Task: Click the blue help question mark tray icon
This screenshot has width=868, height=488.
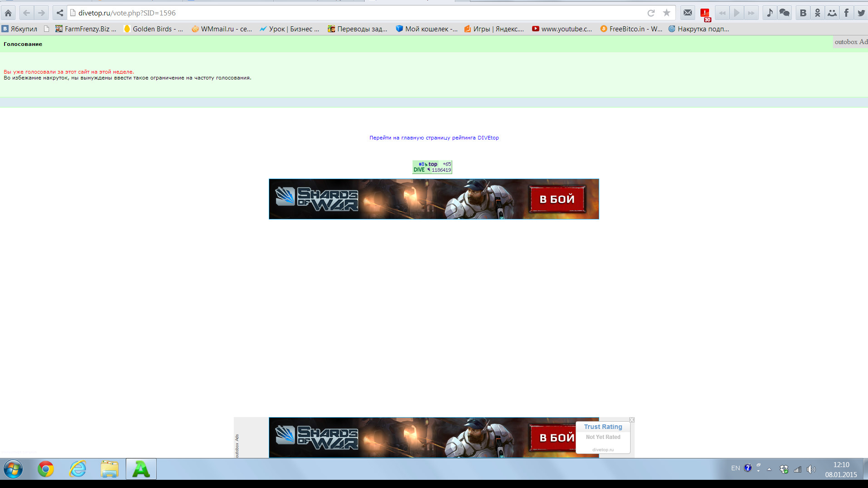Action: (748, 468)
